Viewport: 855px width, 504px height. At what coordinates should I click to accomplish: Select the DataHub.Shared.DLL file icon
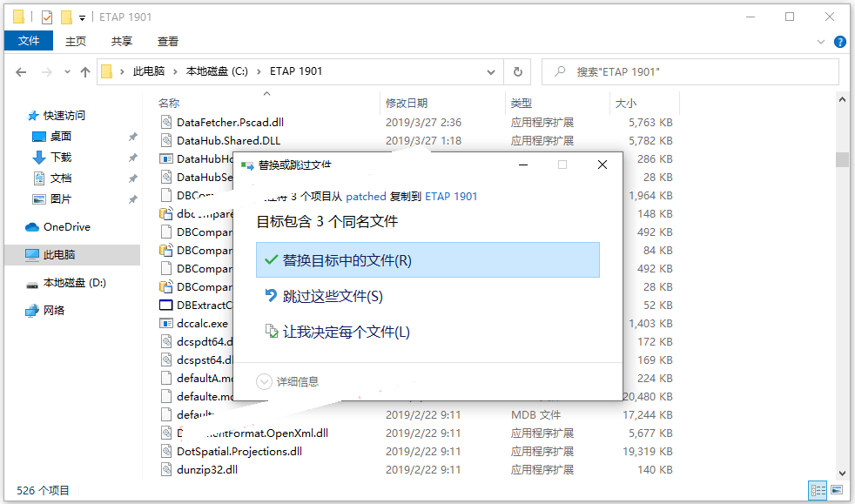[x=166, y=140]
